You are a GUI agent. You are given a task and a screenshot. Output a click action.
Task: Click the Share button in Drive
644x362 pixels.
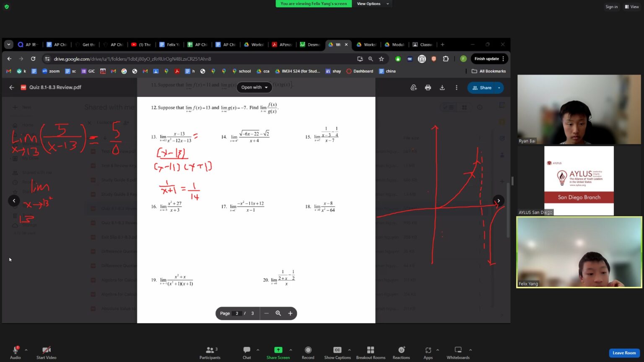pyautogui.click(x=481, y=88)
